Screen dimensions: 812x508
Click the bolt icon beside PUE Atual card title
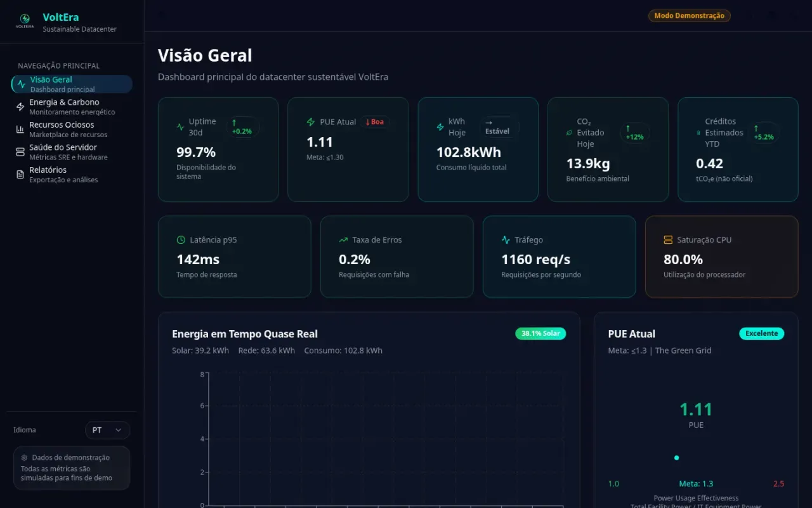(311, 122)
